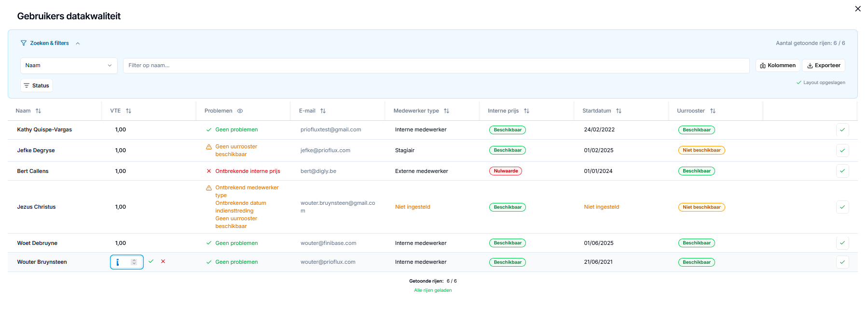Click the email bert@digly.be
This screenshot has width=868, height=314.
pyautogui.click(x=318, y=171)
